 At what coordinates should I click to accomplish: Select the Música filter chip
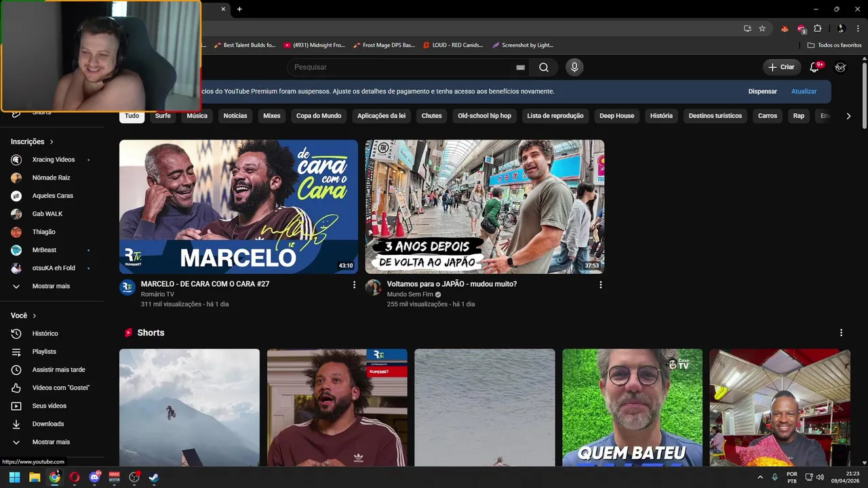pyautogui.click(x=197, y=116)
